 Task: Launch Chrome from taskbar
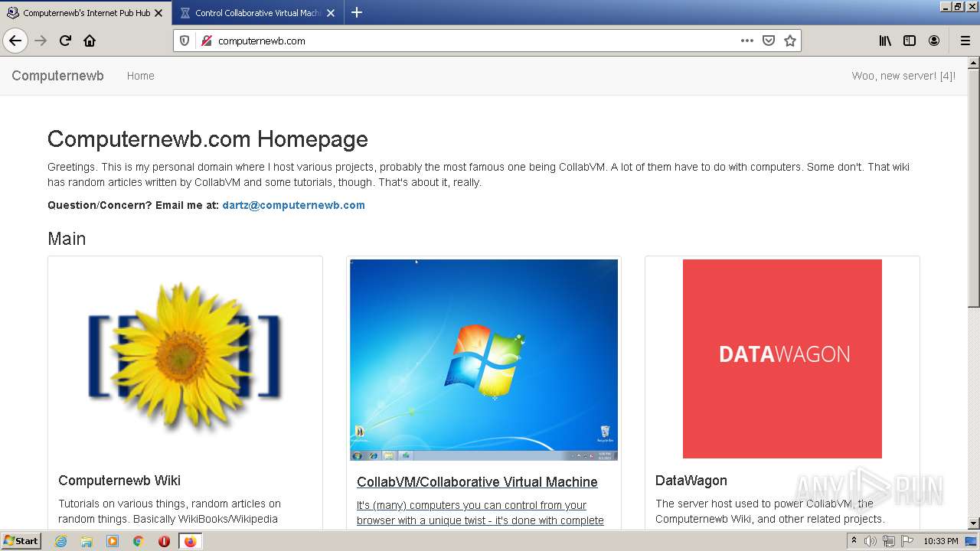139,541
